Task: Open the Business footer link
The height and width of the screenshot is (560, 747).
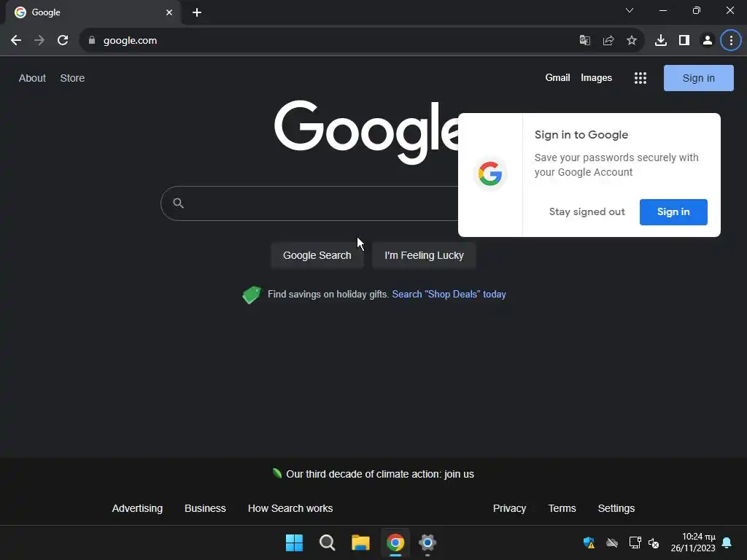Action: coord(205,508)
